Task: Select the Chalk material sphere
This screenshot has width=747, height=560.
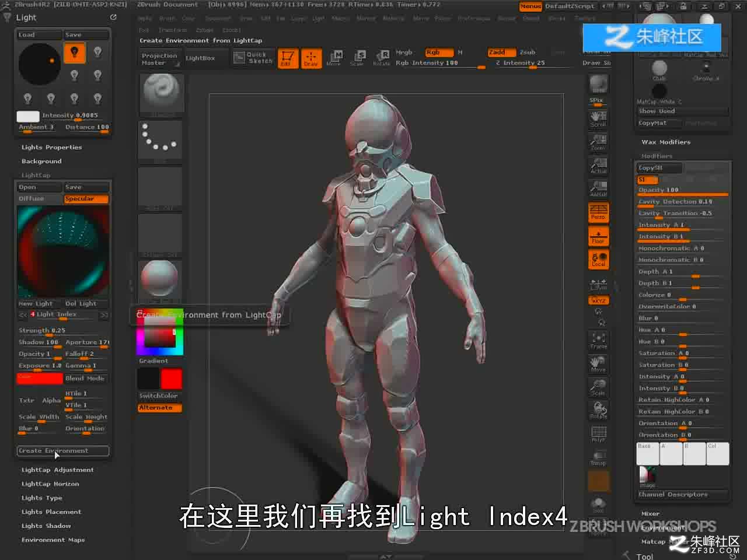Action: (659, 68)
